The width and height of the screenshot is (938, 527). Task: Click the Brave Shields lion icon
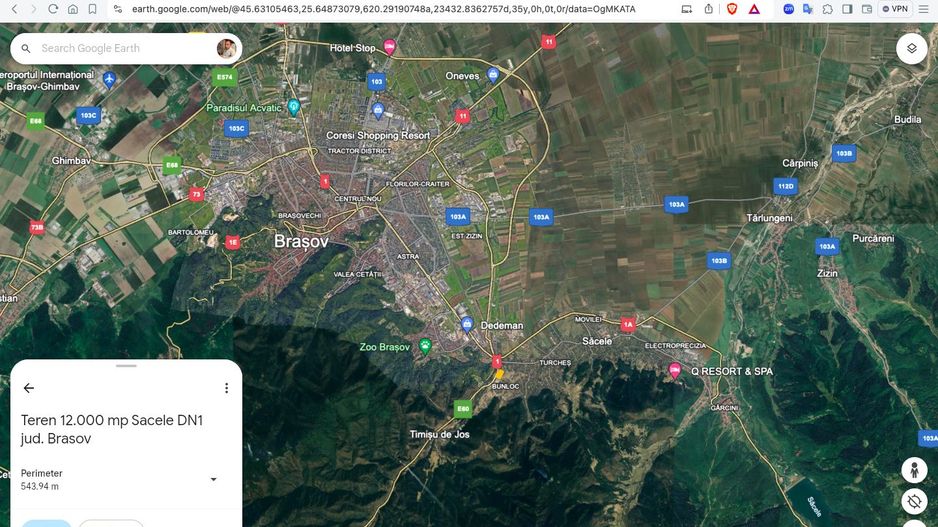pos(732,9)
